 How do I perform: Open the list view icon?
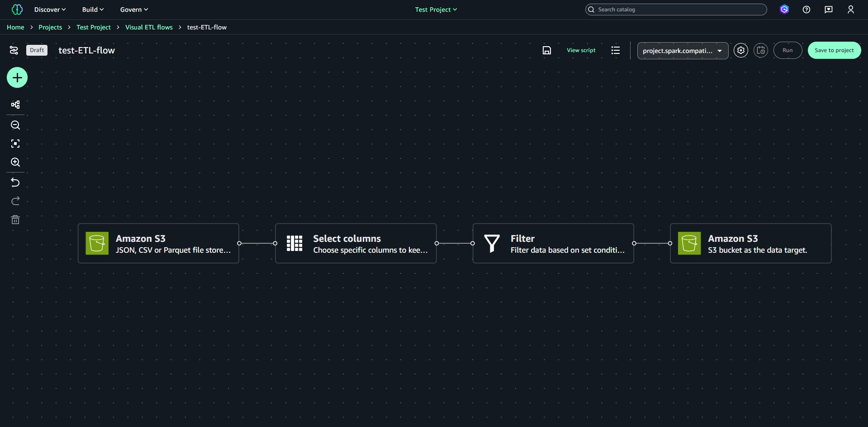616,50
